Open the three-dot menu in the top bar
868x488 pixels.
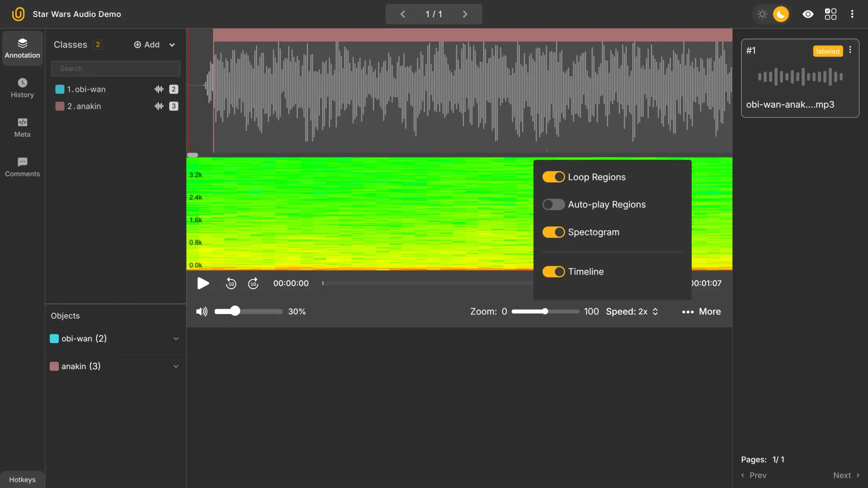coord(852,14)
